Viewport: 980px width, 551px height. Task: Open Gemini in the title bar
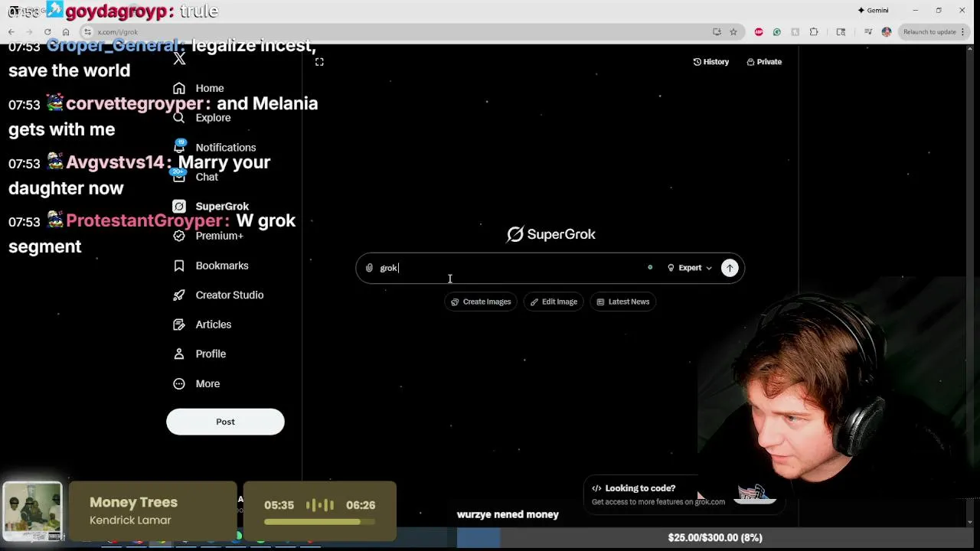[873, 11]
